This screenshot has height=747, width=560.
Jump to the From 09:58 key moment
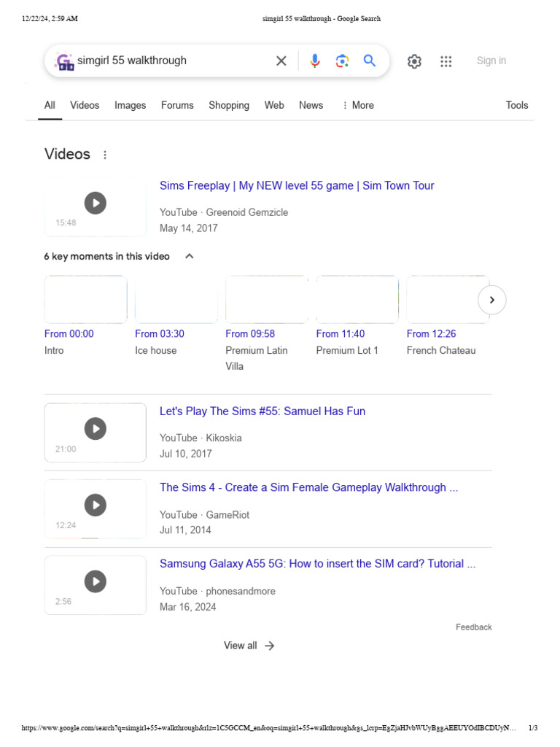pos(250,334)
